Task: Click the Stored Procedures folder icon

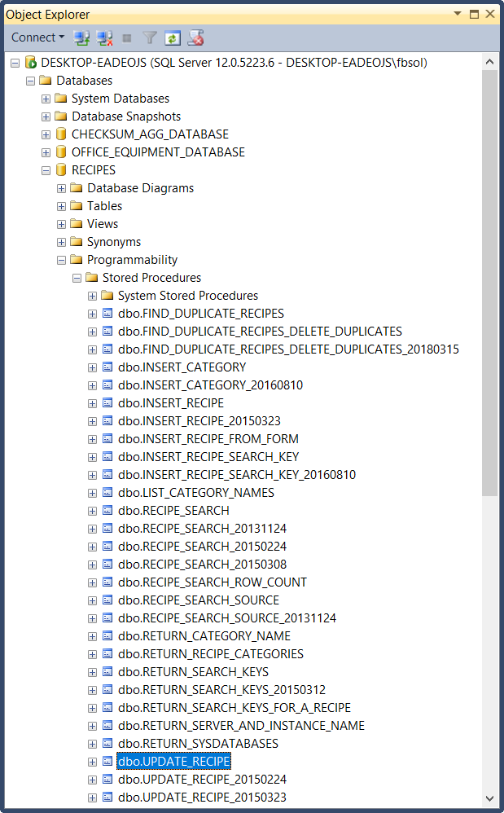Action: tap(92, 277)
